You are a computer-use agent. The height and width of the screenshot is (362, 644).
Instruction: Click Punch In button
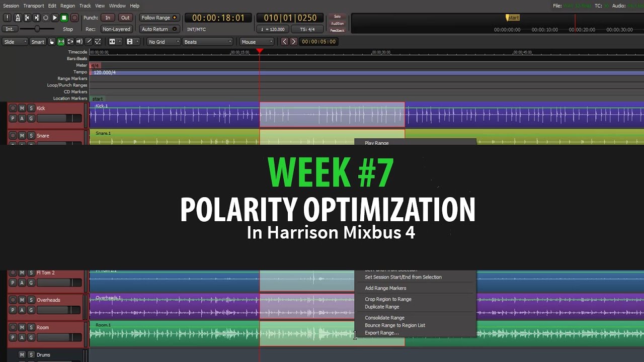tap(108, 18)
